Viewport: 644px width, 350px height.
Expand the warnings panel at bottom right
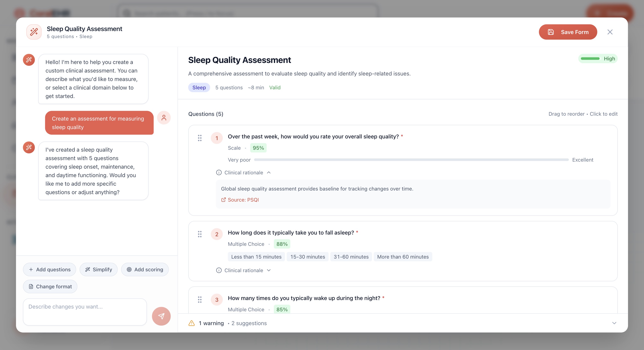pyautogui.click(x=614, y=323)
